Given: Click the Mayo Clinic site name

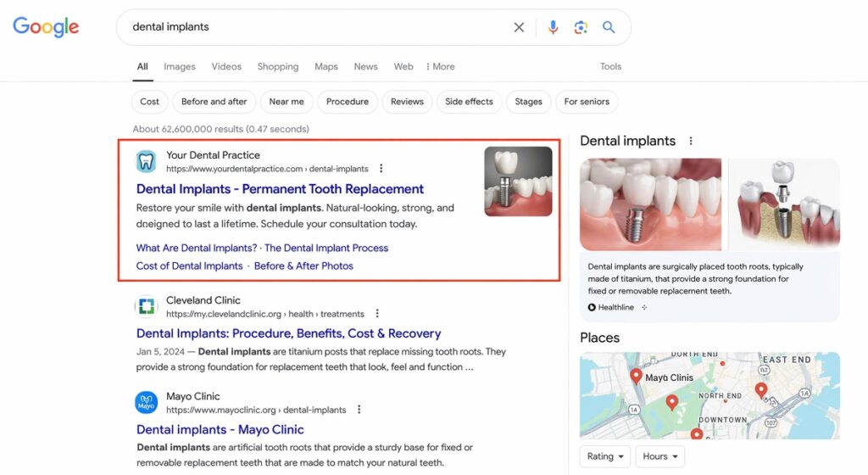Looking at the screenshot, I should (192, 396).
